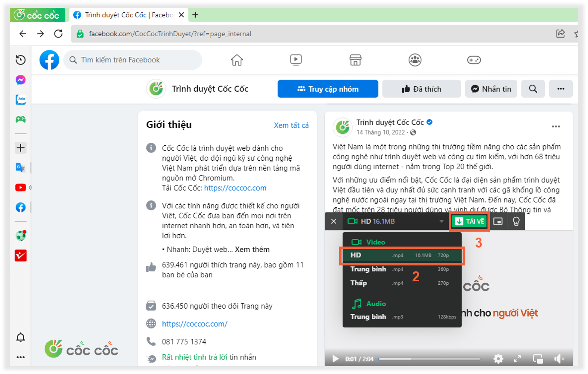588x374 pixels.
Task: Open the Tải Cốc Cốc https://coccoc.com link
Action: tap(235, 188)
